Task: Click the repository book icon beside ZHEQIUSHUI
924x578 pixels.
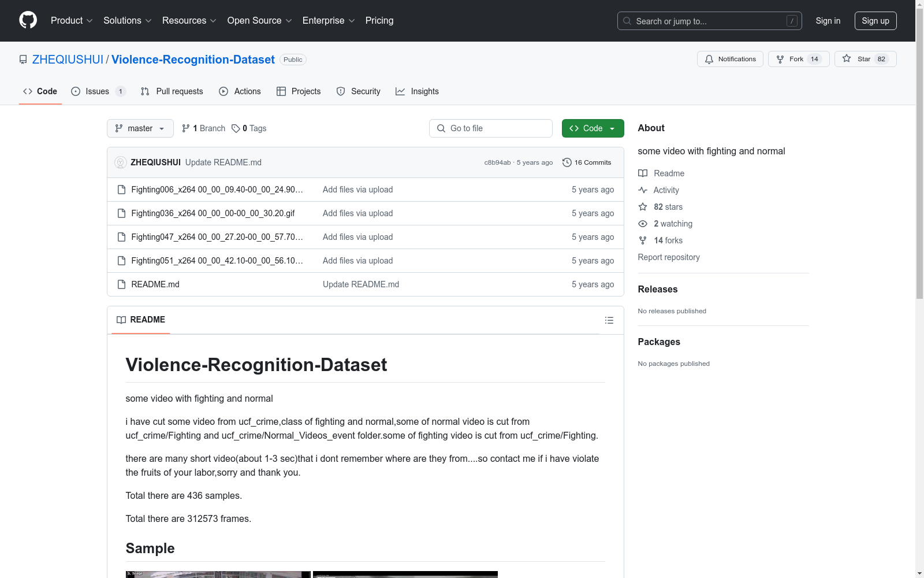Action: coord(23,60)
